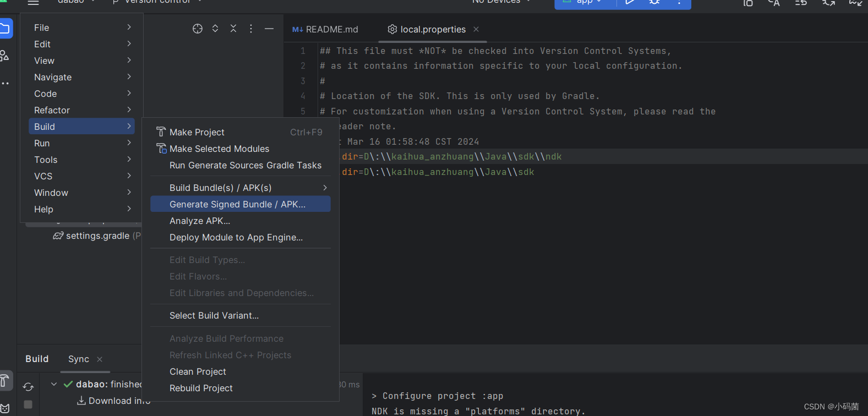
Task: Open the Resource Manager sidebar icon
Action: [4, 56]
